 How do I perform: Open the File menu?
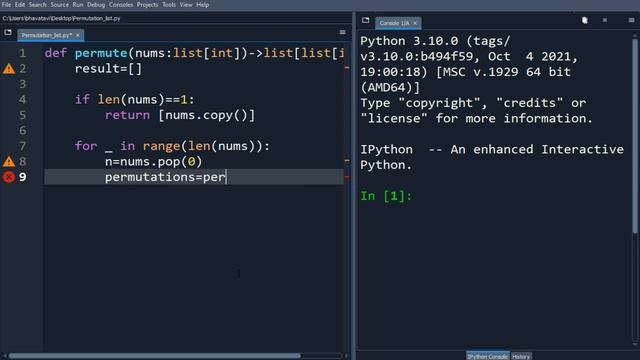click(6, 5)
